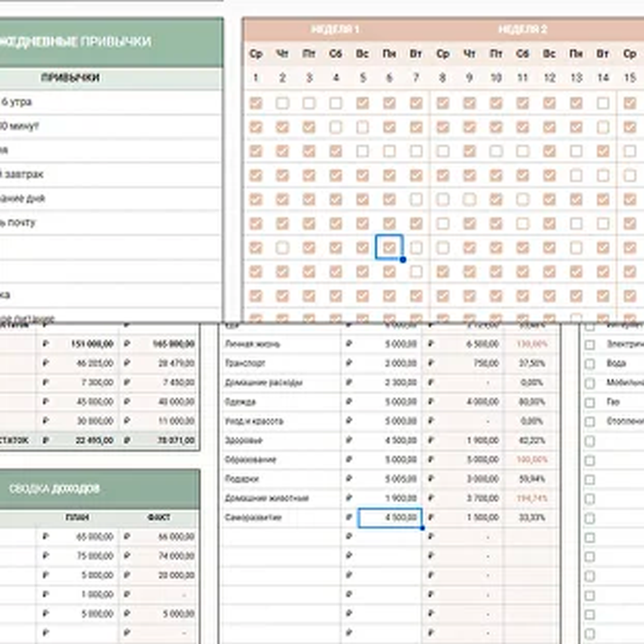Select the "Здоровье" expense category
The image size is (644, 644).
(244, 440)
